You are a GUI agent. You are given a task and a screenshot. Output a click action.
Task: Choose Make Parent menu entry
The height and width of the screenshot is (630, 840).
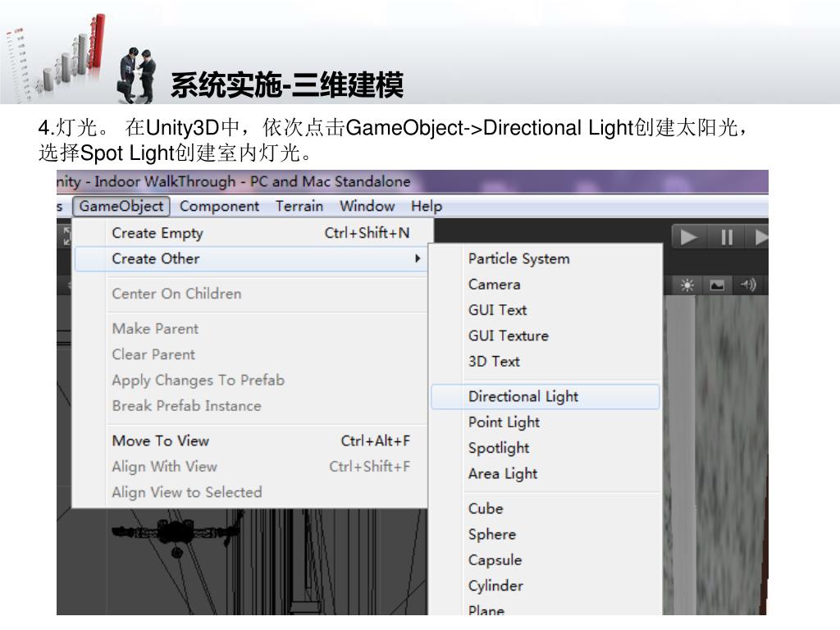point(250,328)
